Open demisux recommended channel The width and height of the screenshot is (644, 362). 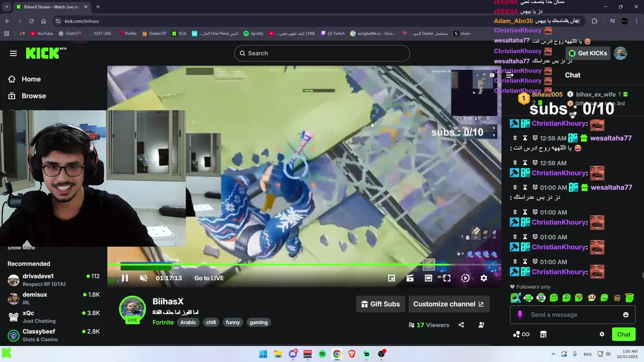[x=53, y=298]
